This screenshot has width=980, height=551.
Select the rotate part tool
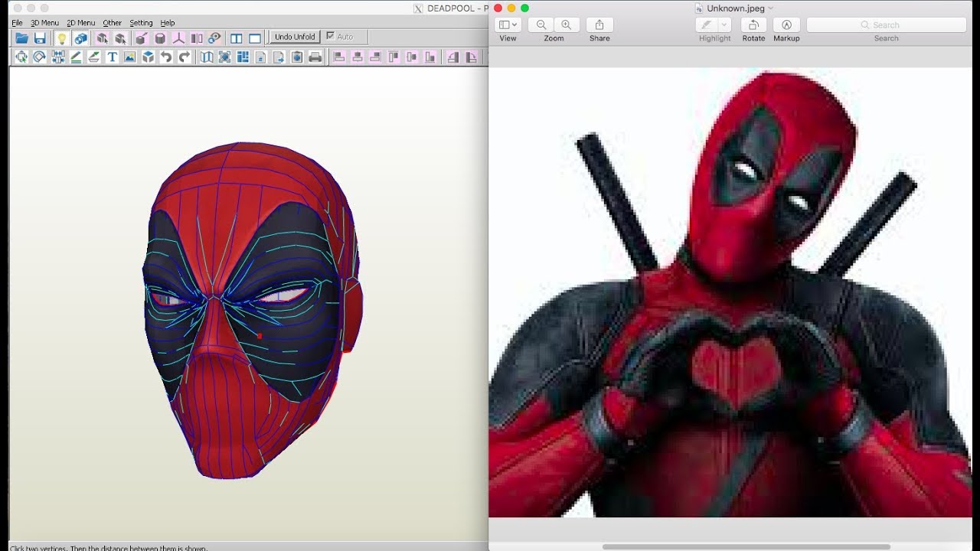tap(21, 57)
